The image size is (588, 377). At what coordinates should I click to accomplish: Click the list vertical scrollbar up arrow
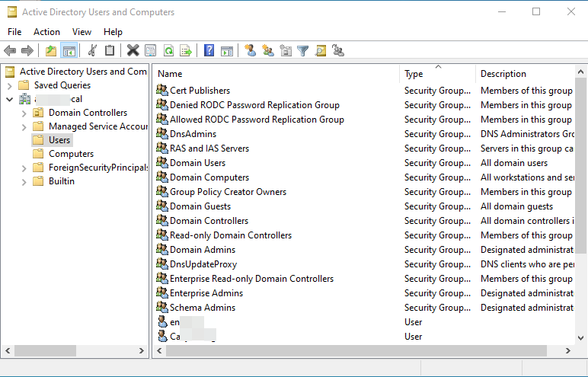pyautogui.click(x=580, y=72)
